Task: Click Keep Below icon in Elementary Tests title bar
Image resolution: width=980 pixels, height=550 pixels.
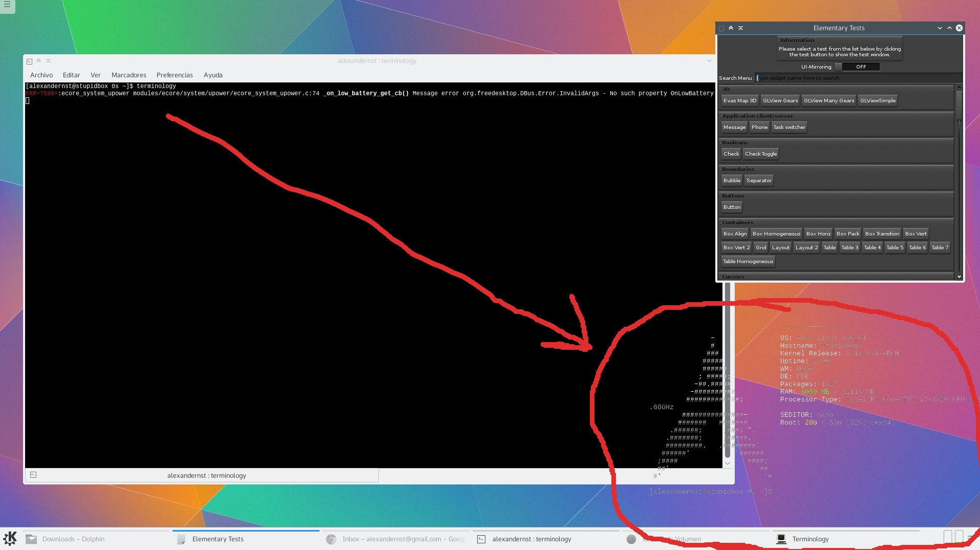Action: (x=740, y=28)
